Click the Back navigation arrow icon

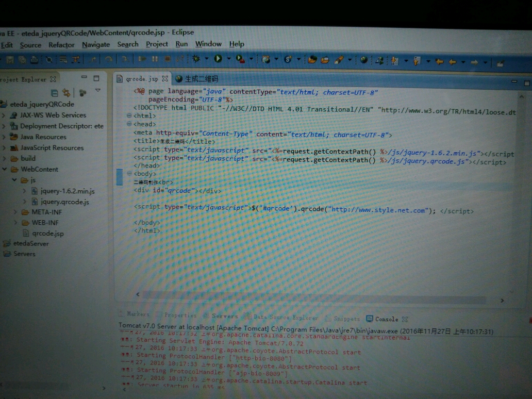(452, 62)
